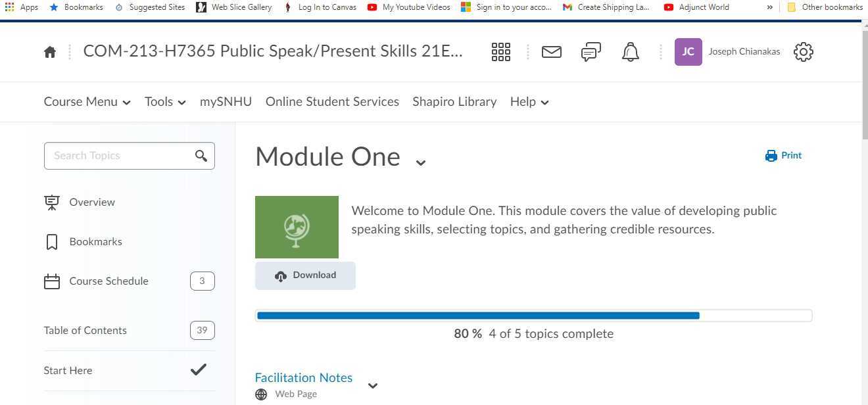Click the Download button
Viewport: 868px width, 405px height.
(x=305, y=275)
